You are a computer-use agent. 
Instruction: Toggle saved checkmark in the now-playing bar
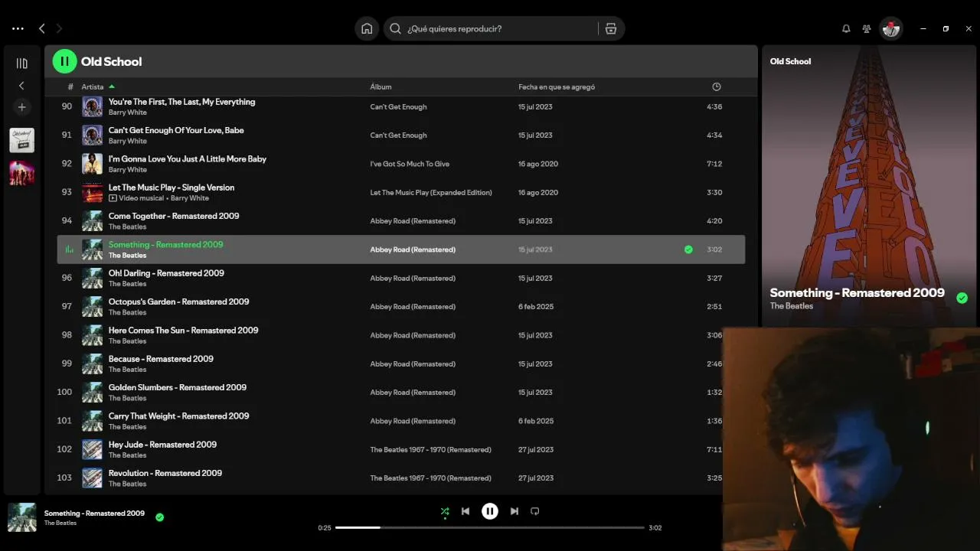tap(159, 517)
